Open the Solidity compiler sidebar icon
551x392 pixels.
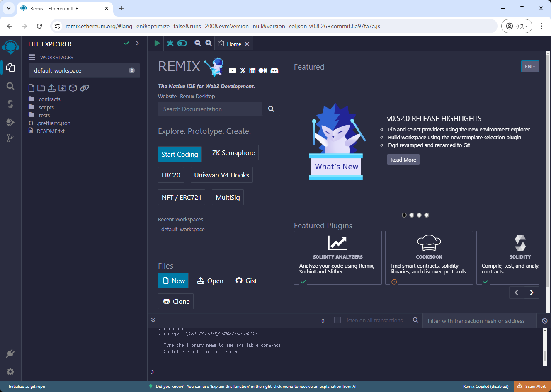coord(10,104)
